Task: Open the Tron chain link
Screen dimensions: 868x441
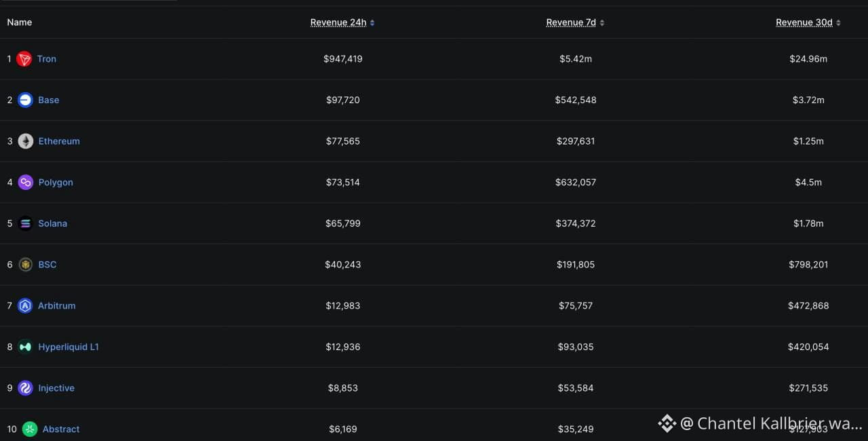Action: click(47, 59)
